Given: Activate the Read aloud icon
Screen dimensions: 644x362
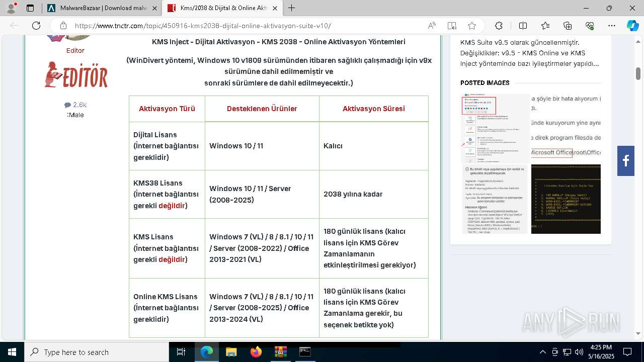Looking at the screenshot, I should point(432,26).
